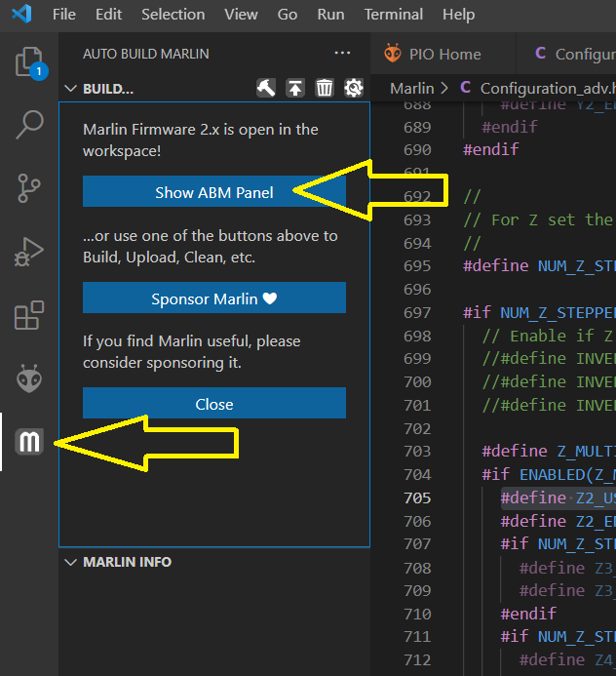This screenshot has height=676, width=616.
Task: Open the three-dot views and more actions menu
Action: pos(342,53)
